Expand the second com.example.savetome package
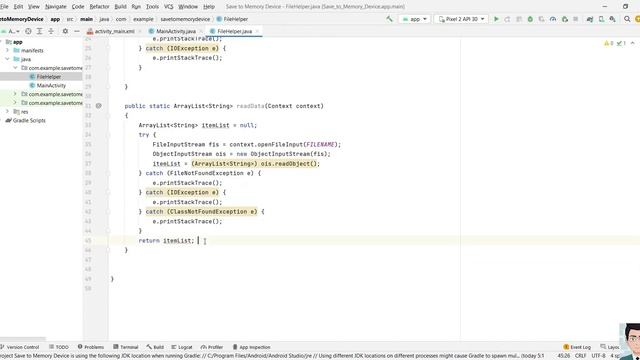 [x=16, y=94]
